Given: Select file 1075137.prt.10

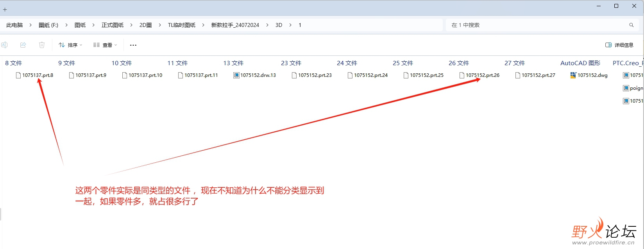Looking at the screenshot, I should (x=142, y=75).
